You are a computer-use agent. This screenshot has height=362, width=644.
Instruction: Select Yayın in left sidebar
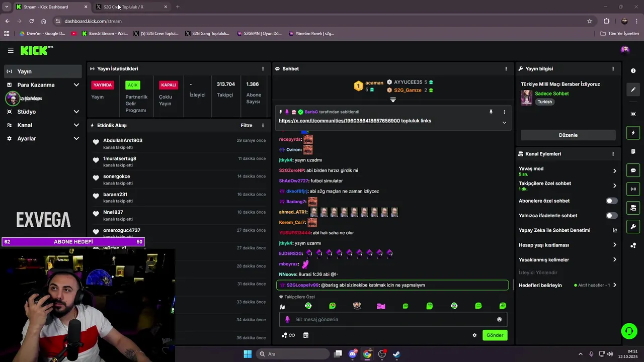(43, 71)
